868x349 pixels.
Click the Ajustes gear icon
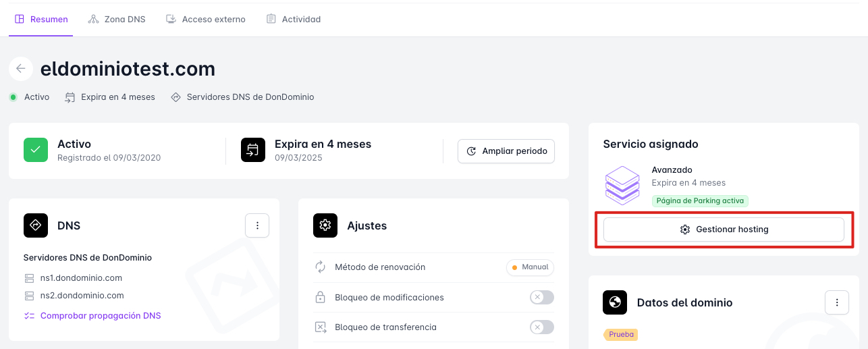point(325,225)
